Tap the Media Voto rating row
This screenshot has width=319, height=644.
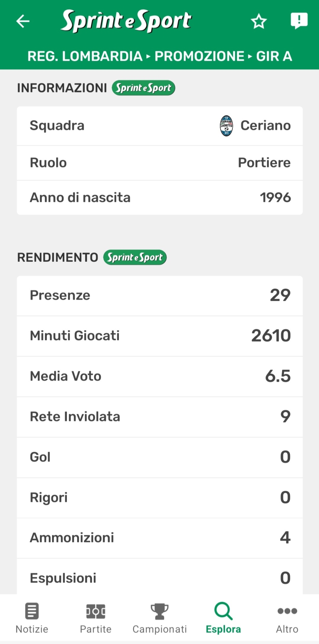click(x=159, y=376)
